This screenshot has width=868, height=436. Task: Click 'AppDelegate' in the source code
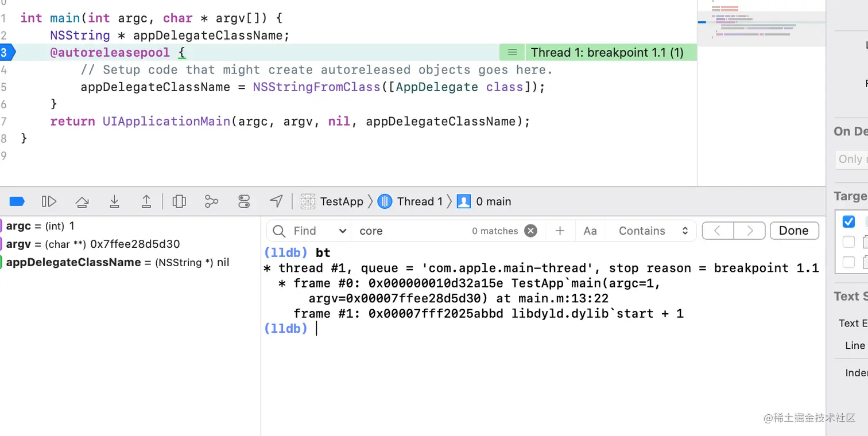click(437, 87)
